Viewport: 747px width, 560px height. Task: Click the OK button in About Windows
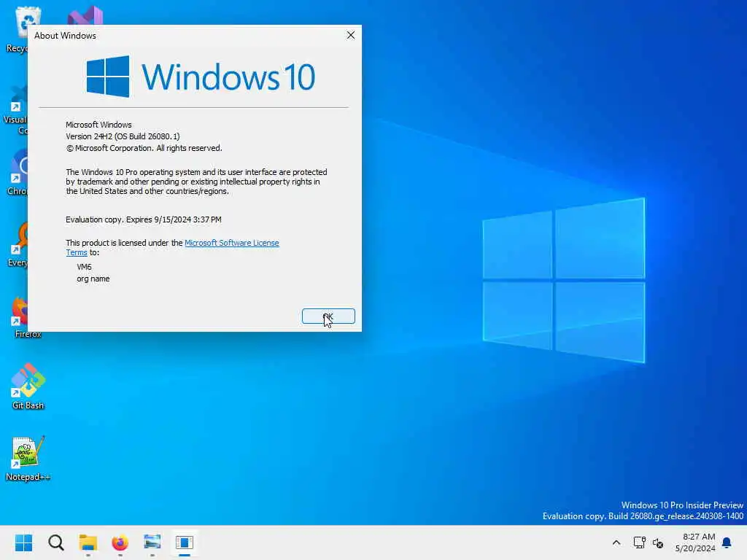click(328, 316)
